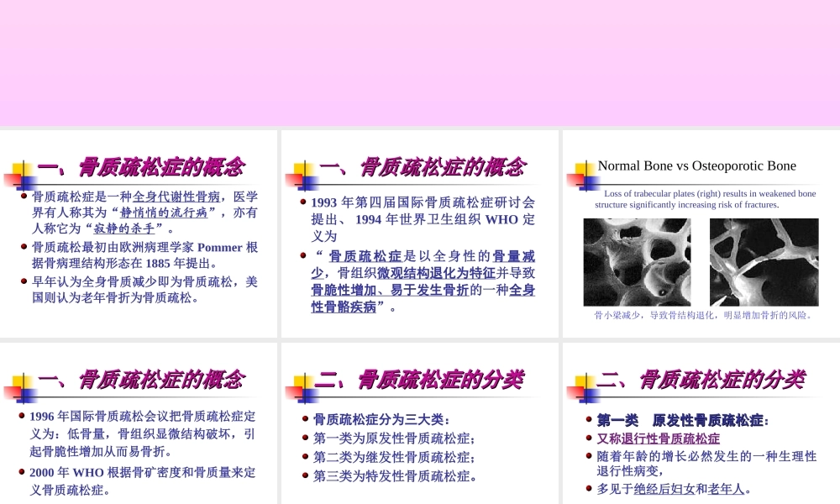
Task: Click the bullet marker before 骨质疏松症分为三大类
Action: coord(304,418)
